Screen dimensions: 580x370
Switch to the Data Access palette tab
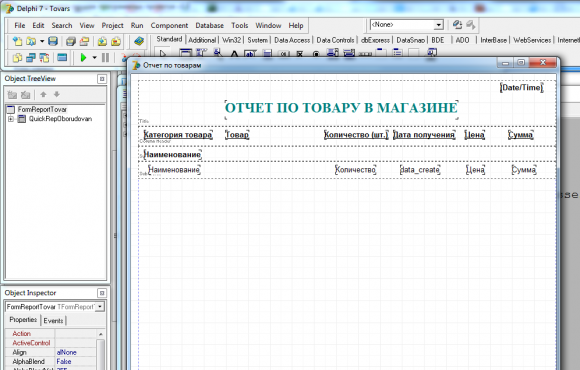coord(292,40)
